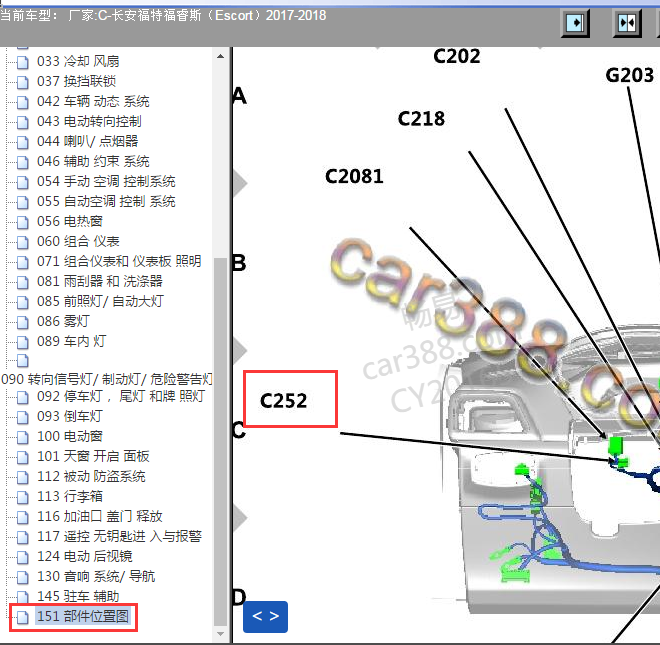Click the single-arrow panel toolbar button
Image resolution: width=660 pixels, height=645 pixels.
pyautogui.click(x=575, y=23)
